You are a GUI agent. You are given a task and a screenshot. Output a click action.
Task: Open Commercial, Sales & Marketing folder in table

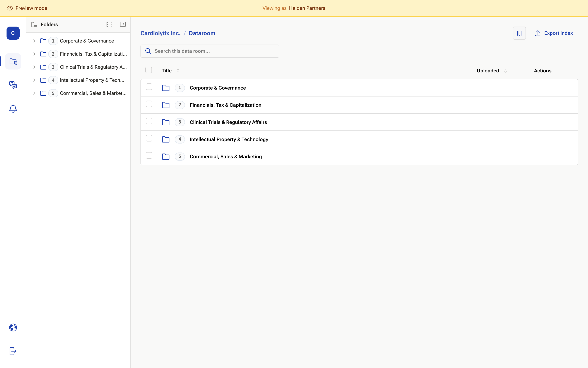click(226, 156)
